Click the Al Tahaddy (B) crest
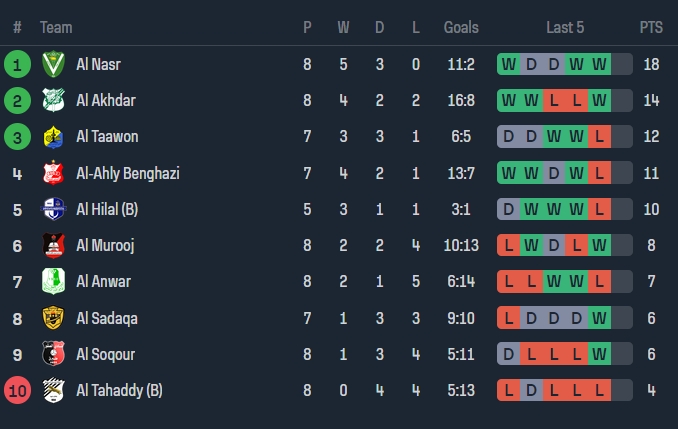Screen dimensions: 678x429 coord(53,389)
